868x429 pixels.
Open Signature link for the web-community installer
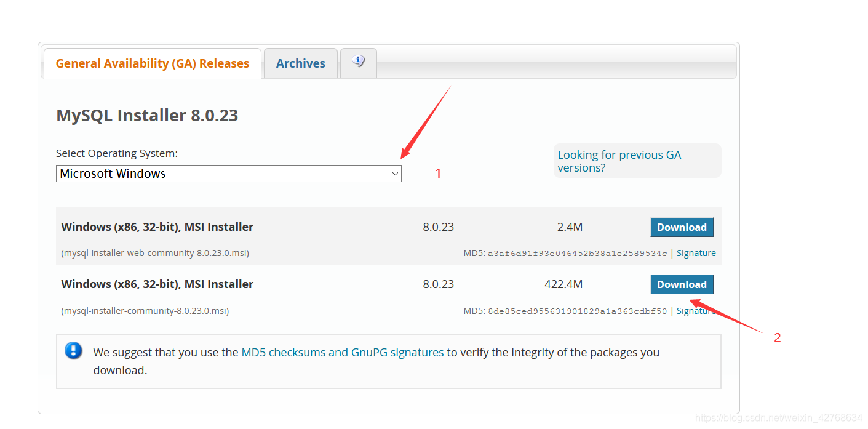pyautogui.click(x=696, y=253)
